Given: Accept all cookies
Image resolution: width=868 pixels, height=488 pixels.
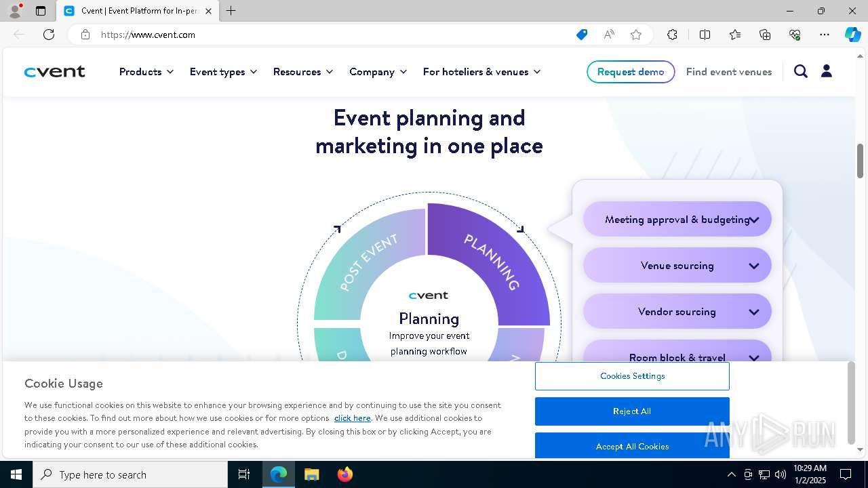Looking at the screenshot, I should pyautogui.click(x=632, y=445).
